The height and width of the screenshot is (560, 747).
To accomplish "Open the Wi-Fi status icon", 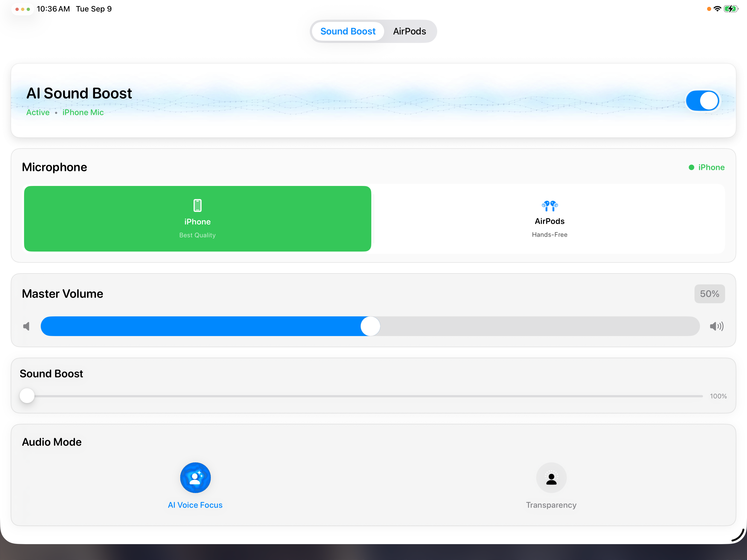I will (717, 9).
